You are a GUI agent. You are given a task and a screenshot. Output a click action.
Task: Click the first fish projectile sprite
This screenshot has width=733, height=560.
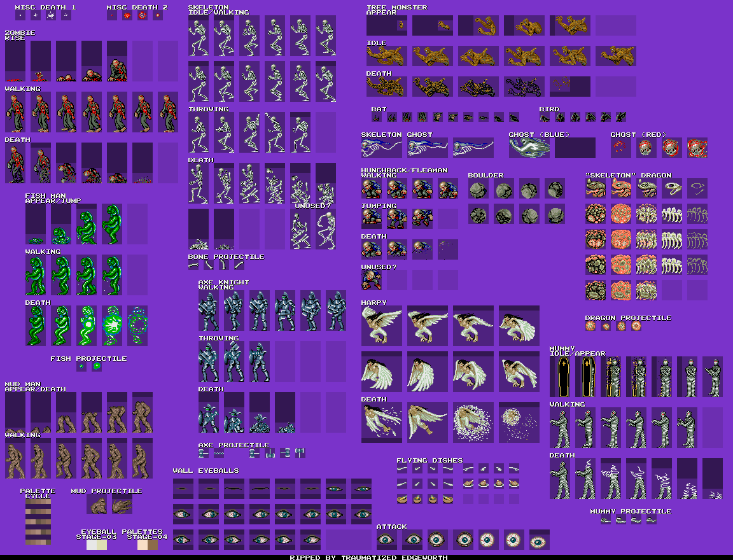81,367
